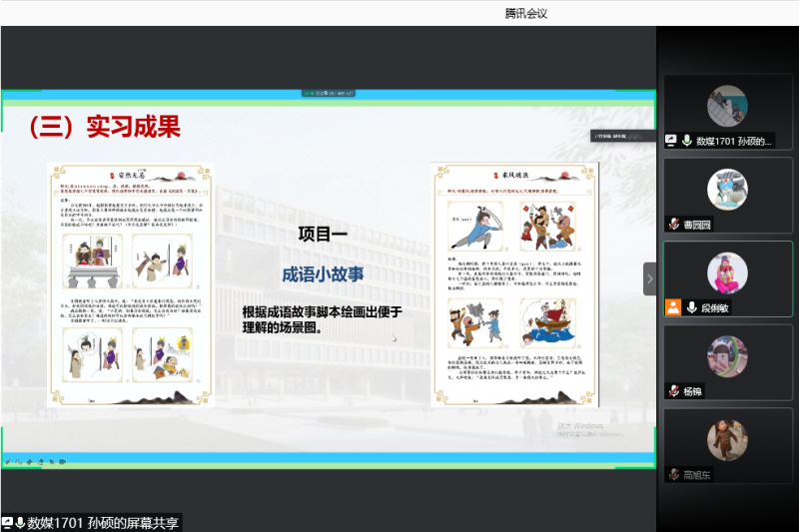Click name label 高旭东

pos(696,475)
